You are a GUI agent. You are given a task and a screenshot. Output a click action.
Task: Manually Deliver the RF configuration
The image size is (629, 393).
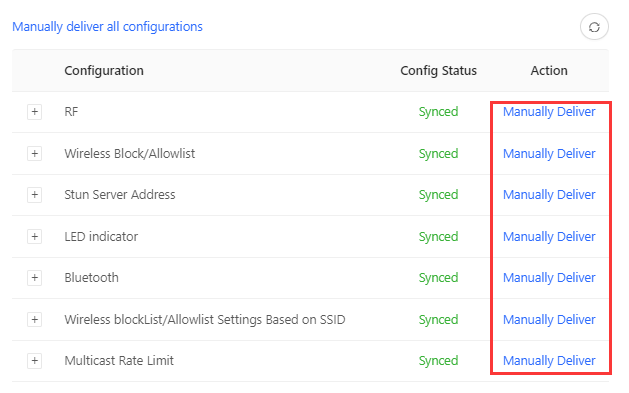(x=549, y=111)
